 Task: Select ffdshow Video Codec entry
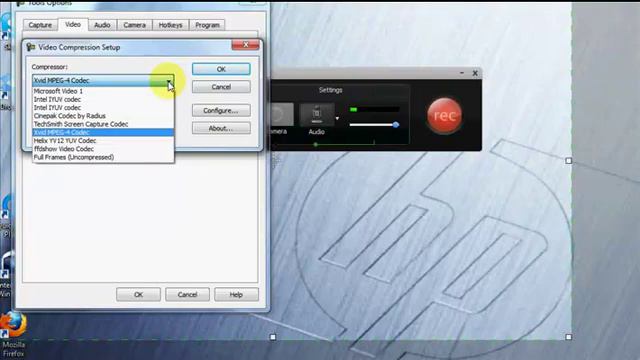[103, 149]
